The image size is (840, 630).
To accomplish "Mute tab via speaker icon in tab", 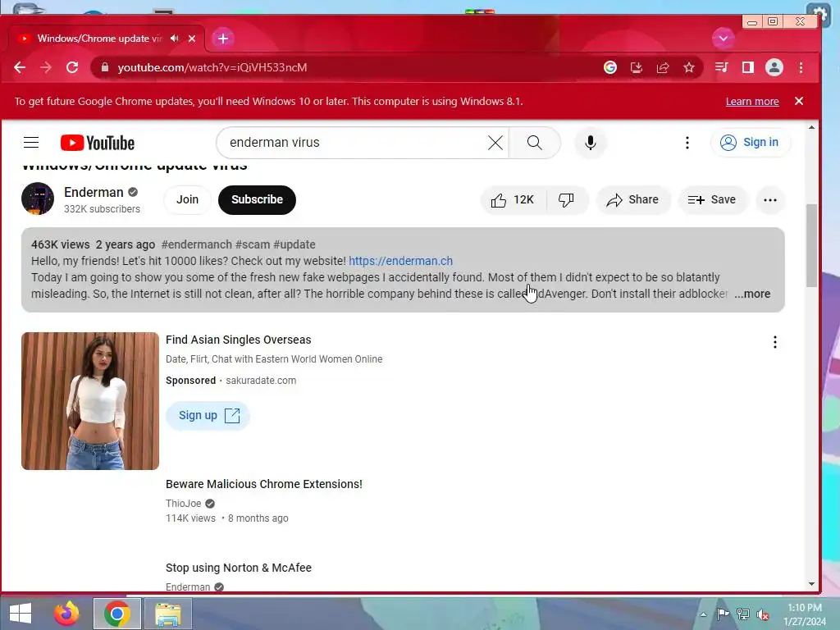I will click(x=175, y=39).
